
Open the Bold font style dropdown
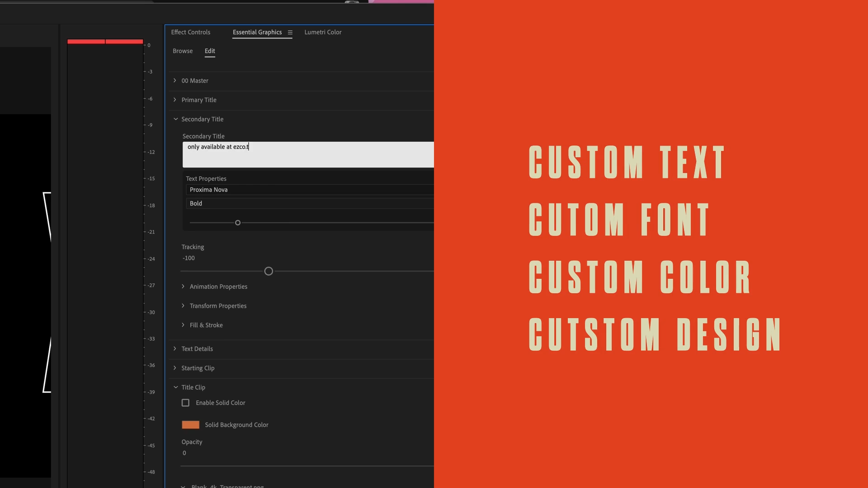click(x=310, y=203)
